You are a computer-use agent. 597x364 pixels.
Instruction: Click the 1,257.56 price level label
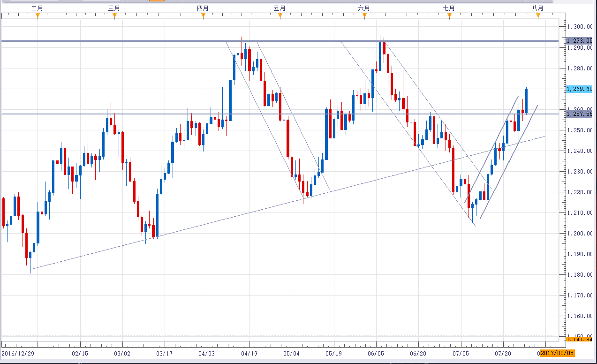[579, 114]
